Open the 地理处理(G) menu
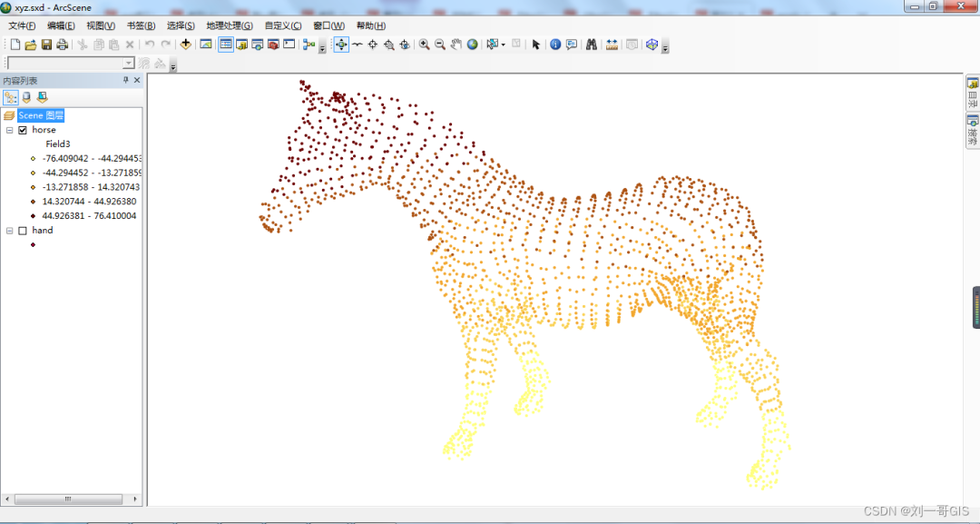The height and width of the screenshot is (524, 980). point(230,25)
